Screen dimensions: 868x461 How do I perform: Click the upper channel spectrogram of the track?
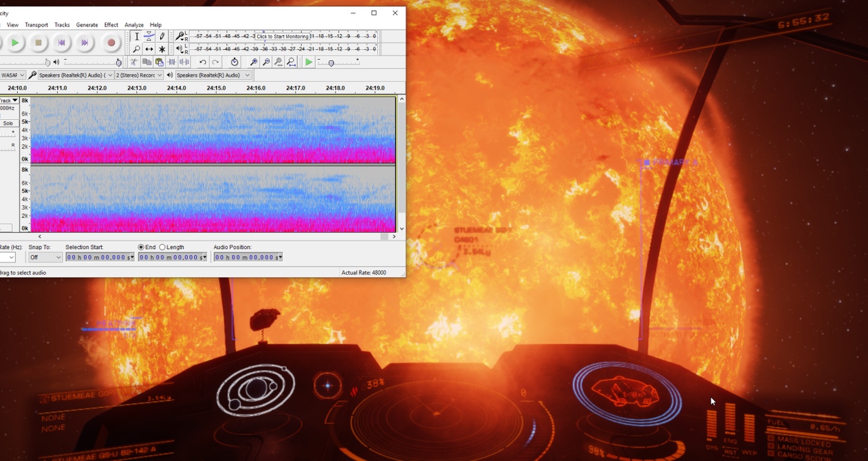(213, 130)
